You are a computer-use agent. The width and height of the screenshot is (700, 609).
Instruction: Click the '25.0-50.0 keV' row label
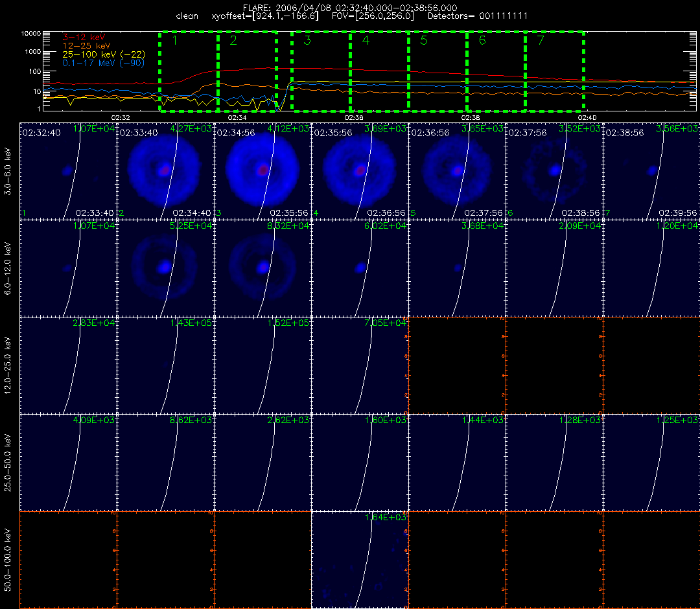8,463
